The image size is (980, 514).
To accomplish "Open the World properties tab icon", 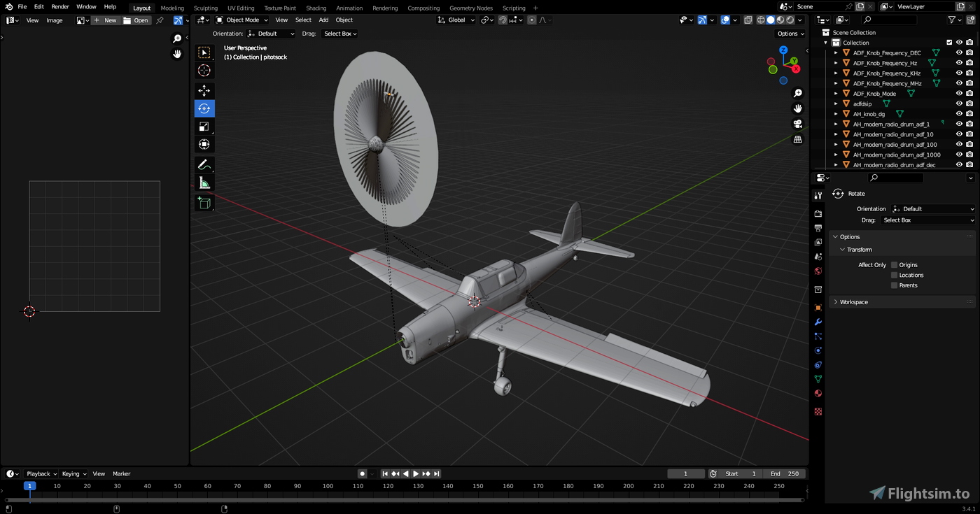I will 818,271.
